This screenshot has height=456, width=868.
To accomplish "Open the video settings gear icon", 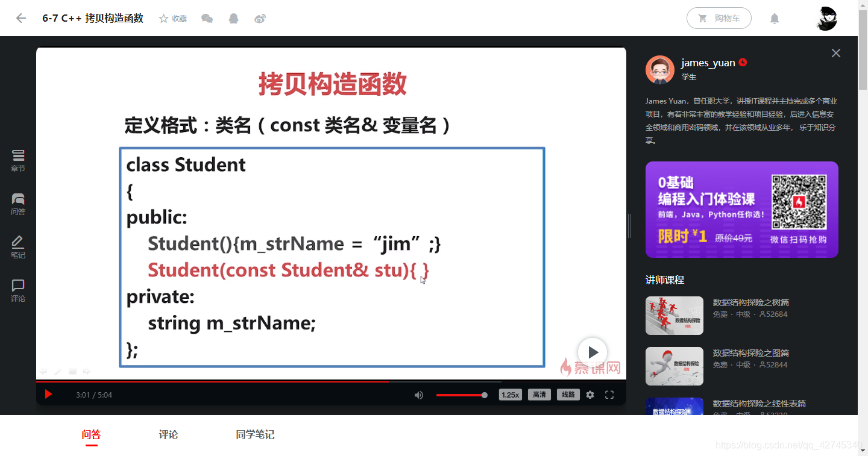I will pyautogui.click(x=590, y=395).
